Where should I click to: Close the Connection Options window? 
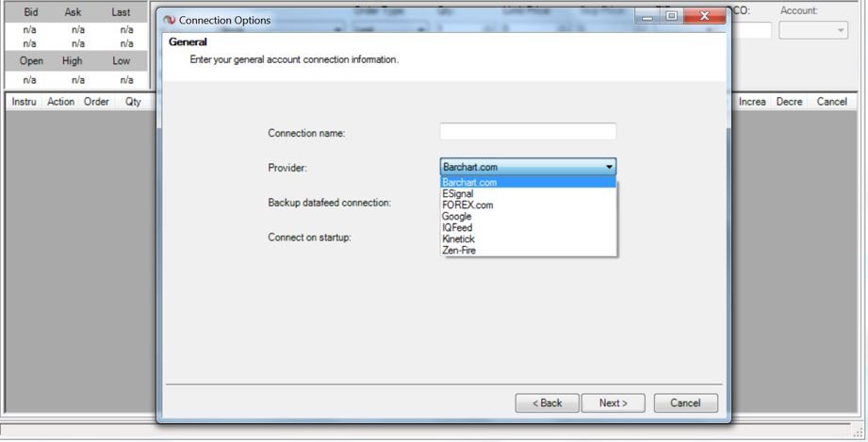pos(704,16)
